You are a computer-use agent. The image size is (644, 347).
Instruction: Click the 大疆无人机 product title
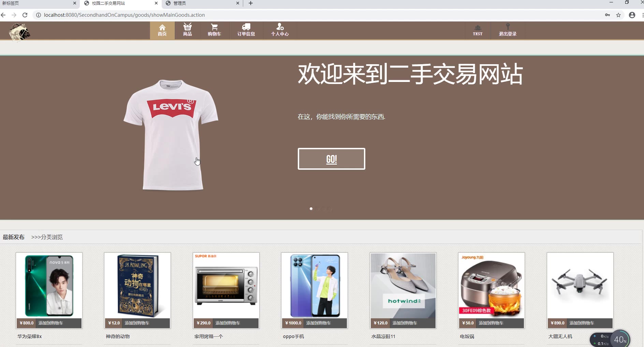[560, 336]
